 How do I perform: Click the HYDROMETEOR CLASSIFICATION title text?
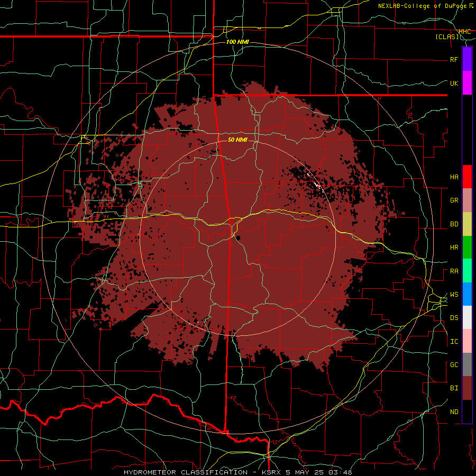point(186,472)
